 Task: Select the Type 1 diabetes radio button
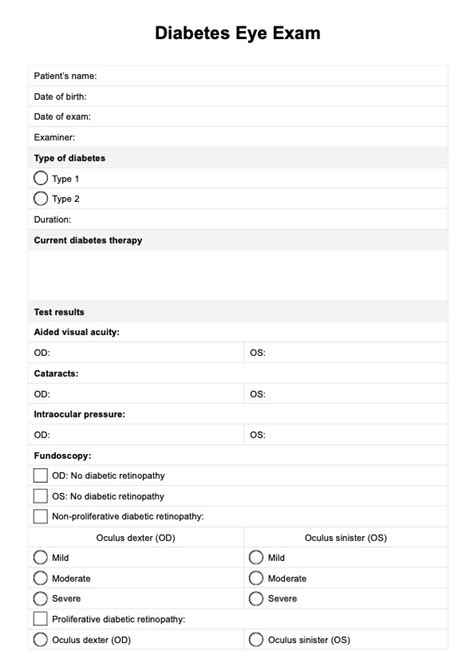(41, 178)
